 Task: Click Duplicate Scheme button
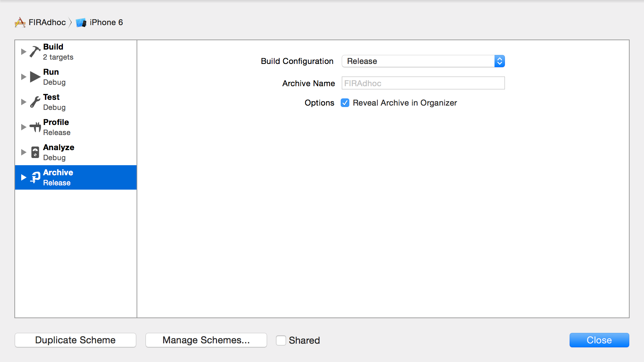pos(75,340)
